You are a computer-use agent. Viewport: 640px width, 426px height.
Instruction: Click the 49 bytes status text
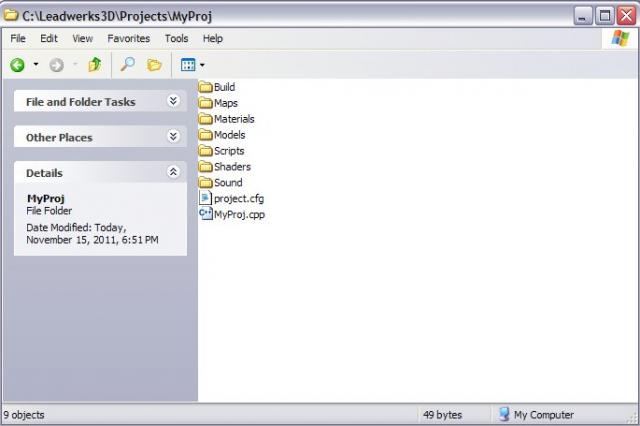pyautogui.click(x=442, y=415)
